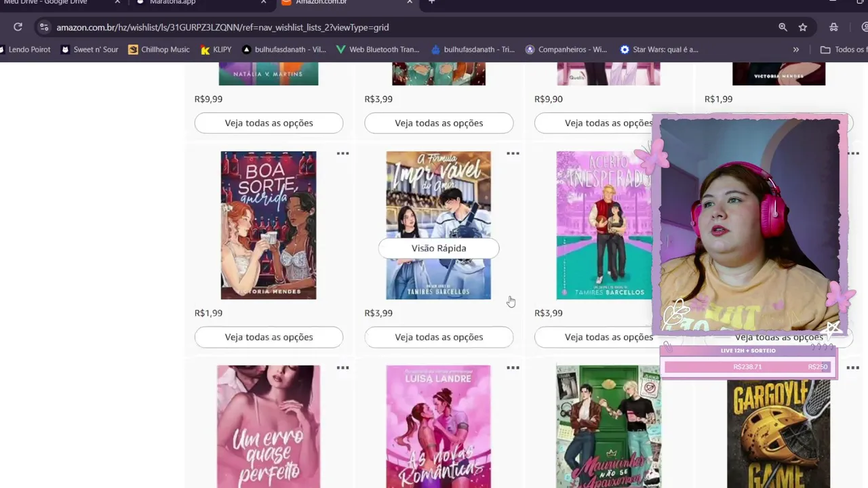This screenshot has width=868, height=488.
Task: Expand the hidden bookmarks overflow chevron
Action: tap(796, 49)
